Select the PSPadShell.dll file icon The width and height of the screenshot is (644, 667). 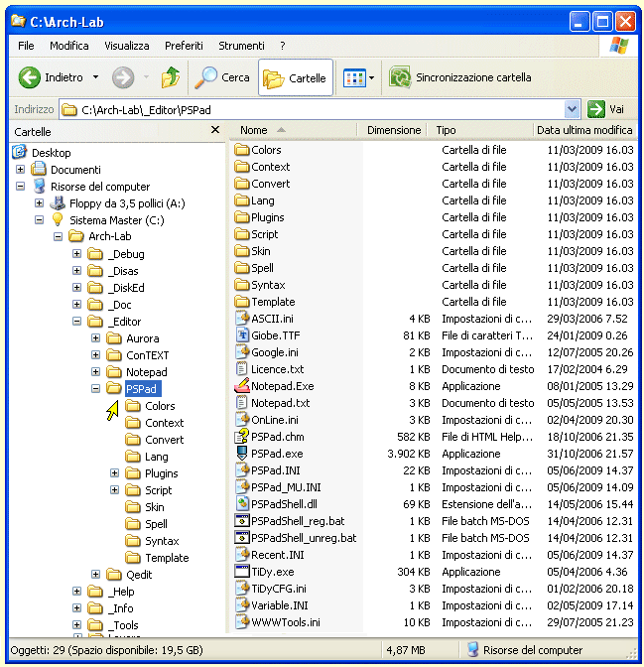pyautogui.click(x=242, y=503)
